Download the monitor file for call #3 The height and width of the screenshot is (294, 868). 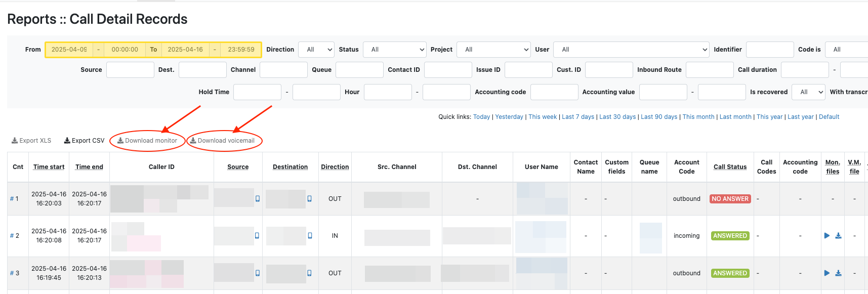838,273
